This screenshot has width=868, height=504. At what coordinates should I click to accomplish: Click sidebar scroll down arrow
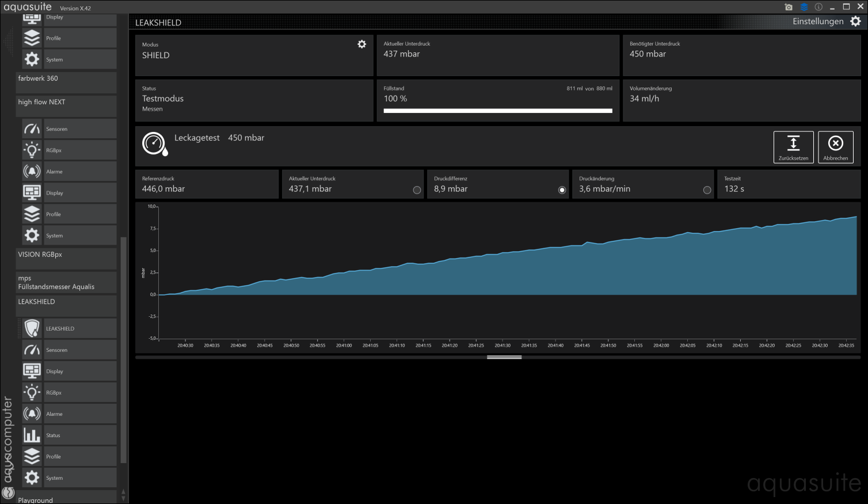[123, 498]
